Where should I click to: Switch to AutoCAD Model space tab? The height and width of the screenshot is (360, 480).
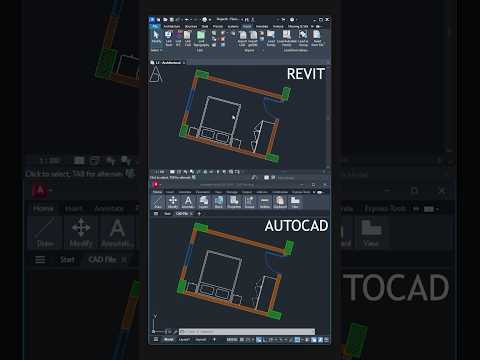pyautogui.click(x=169, y=340)
